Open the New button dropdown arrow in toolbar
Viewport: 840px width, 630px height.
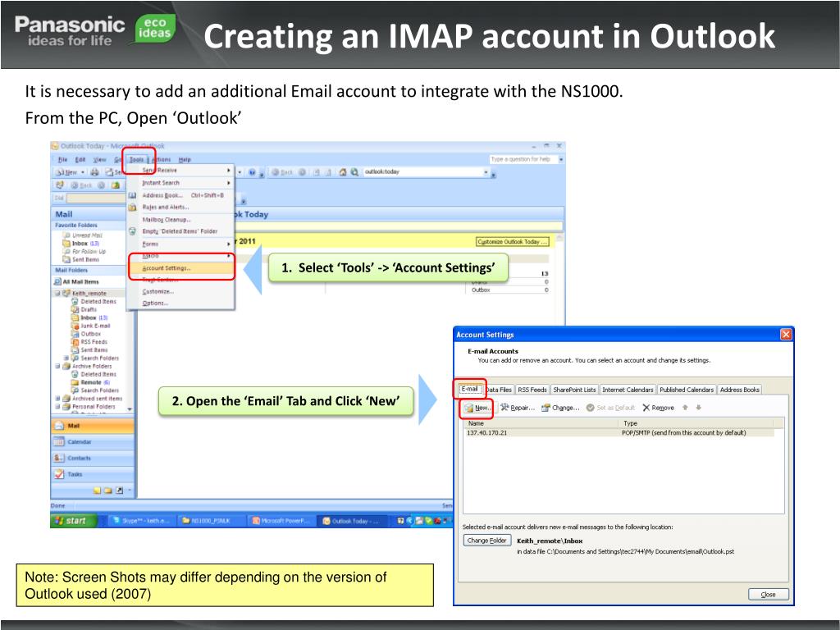[83, 172]
